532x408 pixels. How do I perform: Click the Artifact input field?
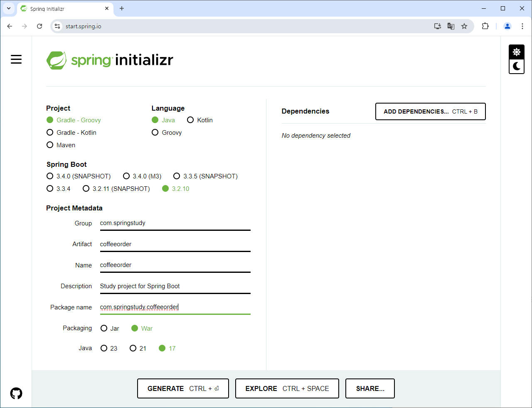(175, 244)
